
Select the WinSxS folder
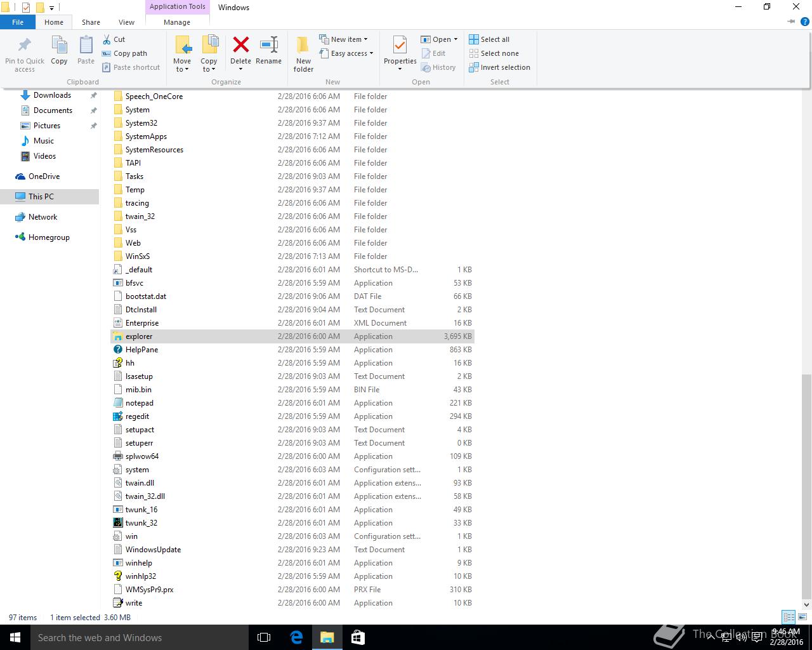coord(293,256)
